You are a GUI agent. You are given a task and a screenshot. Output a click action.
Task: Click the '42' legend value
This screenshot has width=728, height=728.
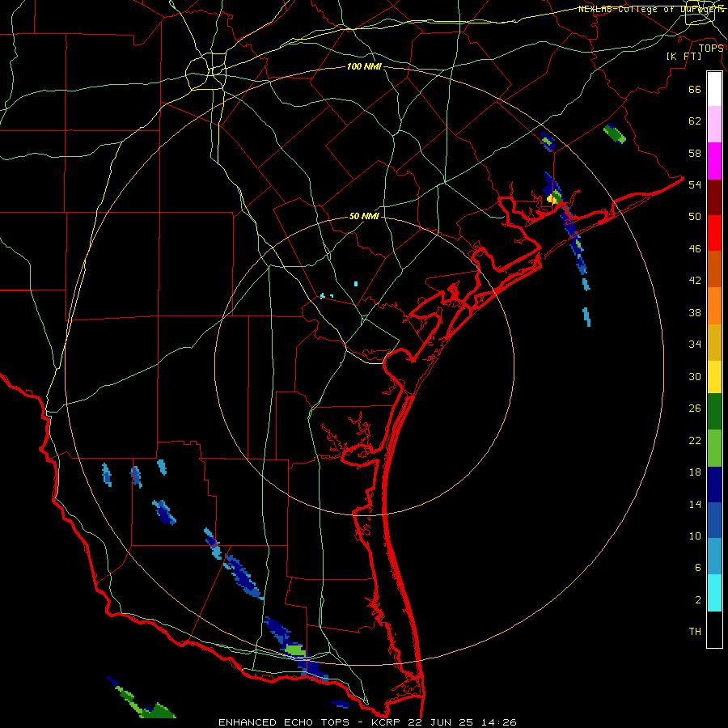(695, 281)
